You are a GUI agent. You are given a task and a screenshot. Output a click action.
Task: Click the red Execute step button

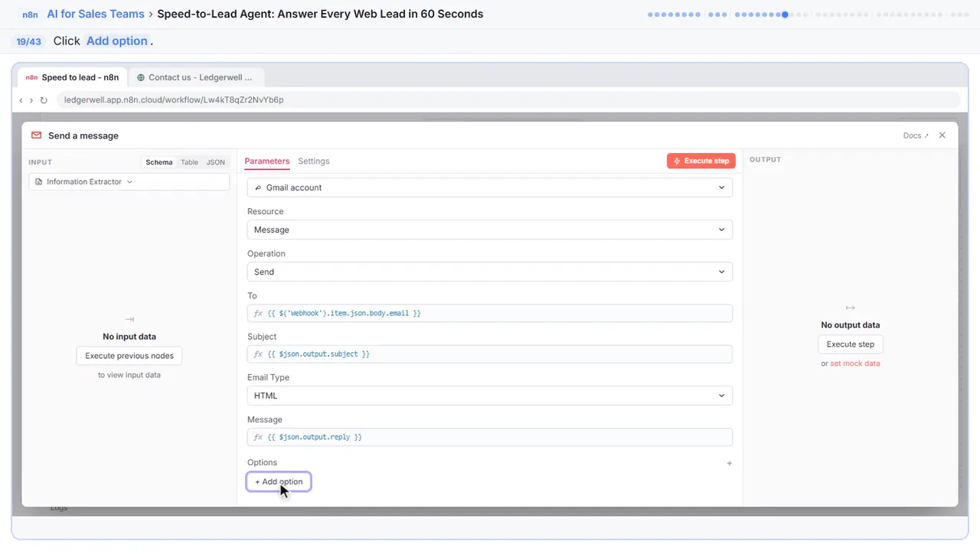(x=701, y=161)
